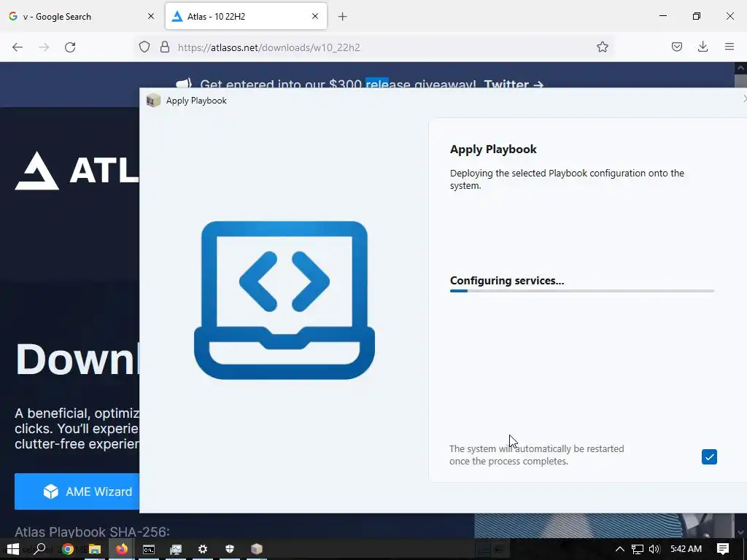Open taskbar search magnifier
The image size is (747, 560).
(x=40, y=549)
